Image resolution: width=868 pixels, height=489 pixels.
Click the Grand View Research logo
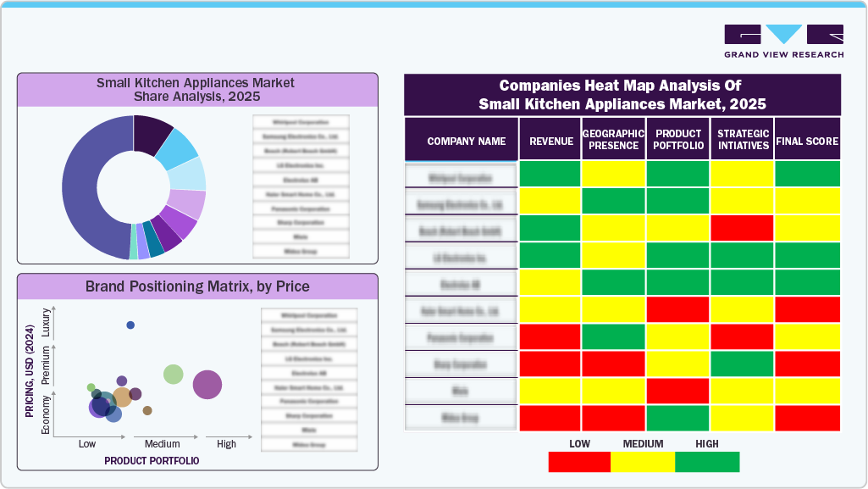784,42
